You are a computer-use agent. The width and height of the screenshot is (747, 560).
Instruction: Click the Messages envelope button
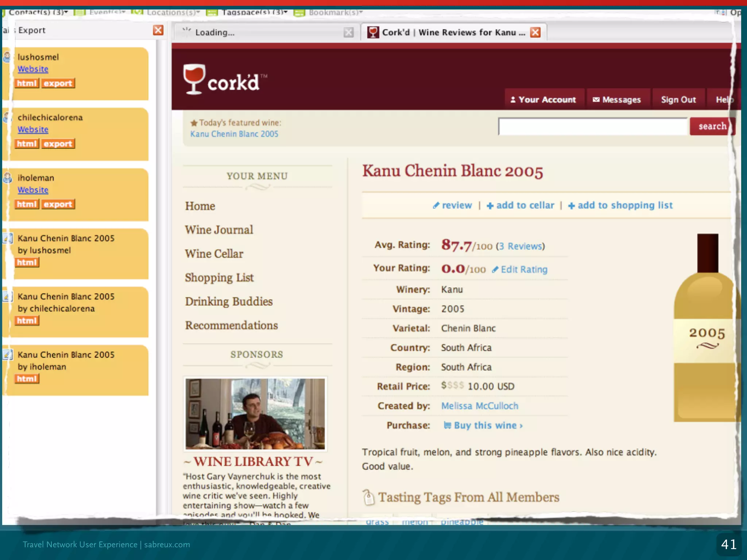(x=617, y=100)
